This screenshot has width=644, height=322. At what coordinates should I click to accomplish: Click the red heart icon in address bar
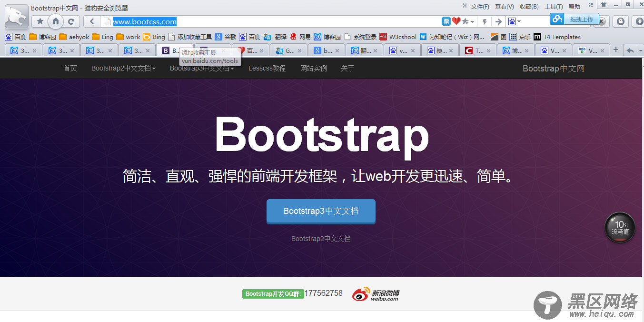point(456,21)
